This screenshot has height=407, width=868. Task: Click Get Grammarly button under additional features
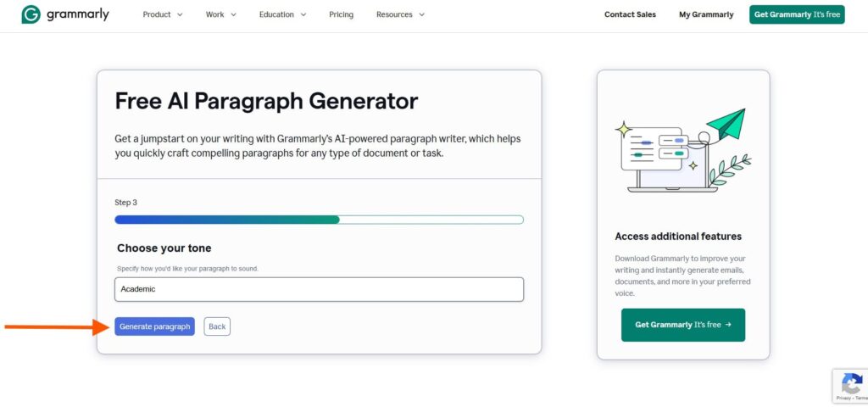point(683,325)
